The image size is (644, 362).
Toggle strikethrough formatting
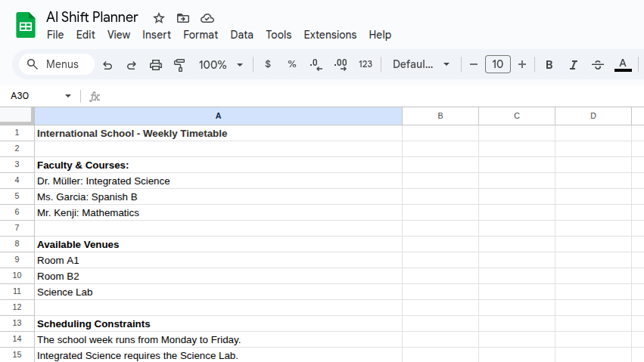[598, 65]
